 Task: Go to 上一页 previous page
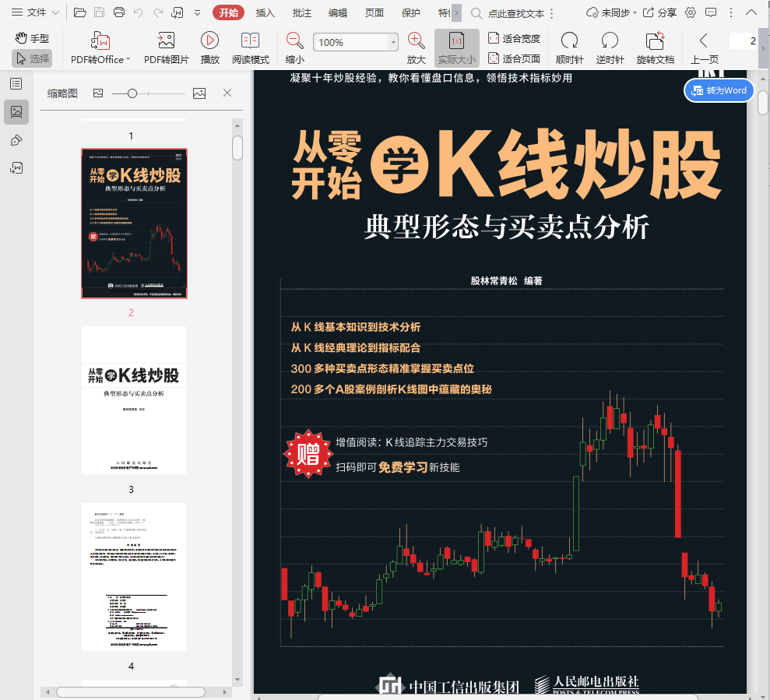704,47
